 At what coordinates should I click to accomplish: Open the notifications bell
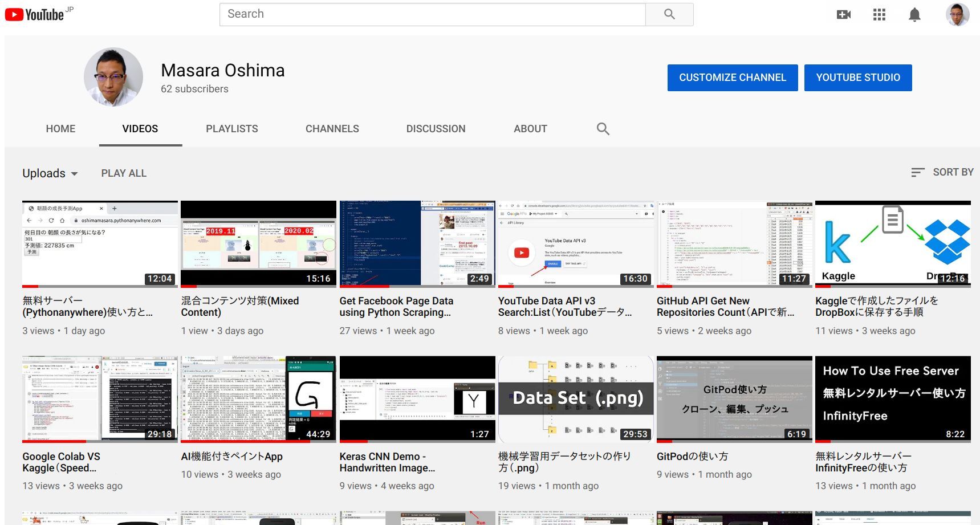click(914, 14)
